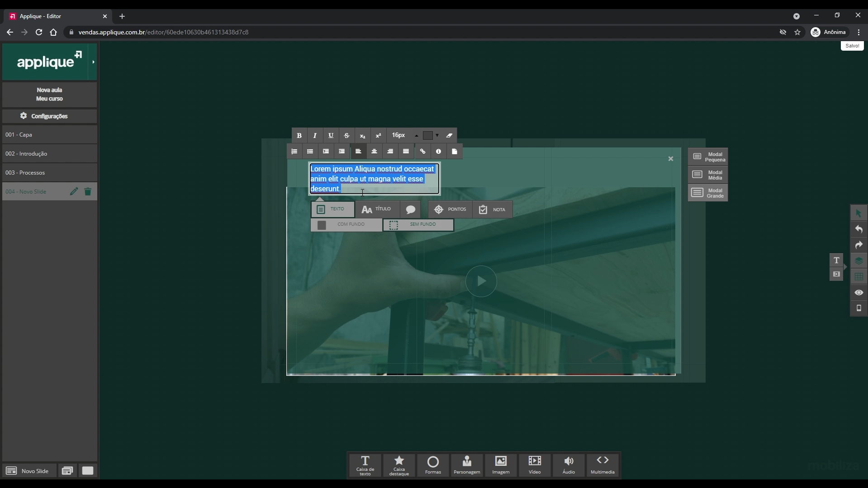
Task: Expand the font color dropdown arrow
Action: pyautogui.click(x=436, y=135)
